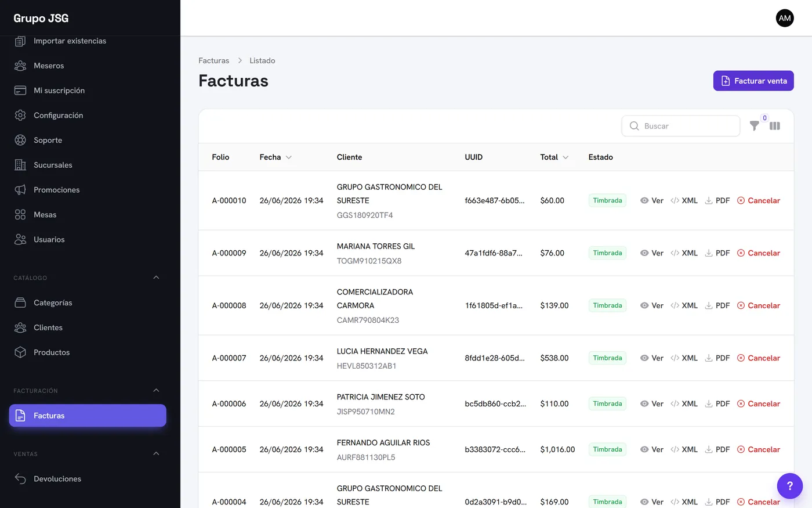Click the $1,016.00 total cell
The width and height of the screenshot is (812, 508).
point(557,449)
